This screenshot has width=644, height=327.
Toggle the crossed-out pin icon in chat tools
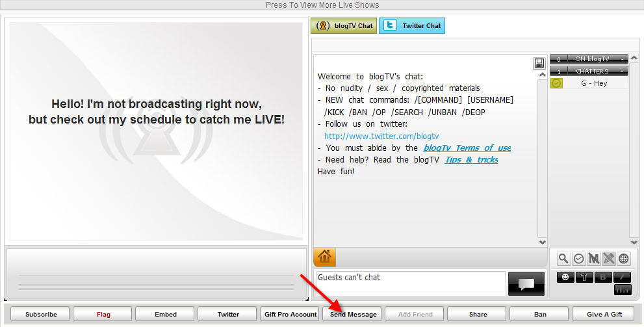608,259
